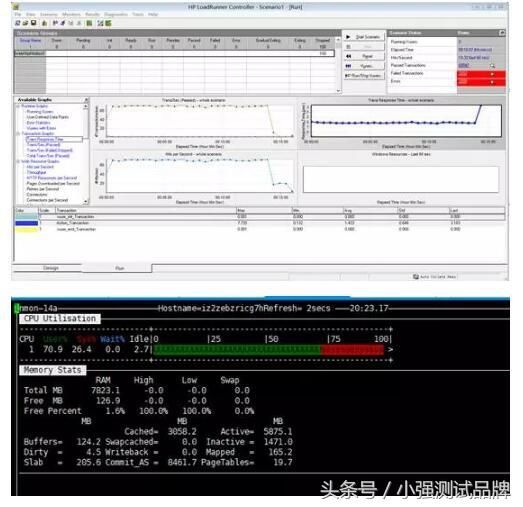Viewport: 523px width, 507px height.
Task: Select Running Vusers in Available Graphs
Action: click(x=40, y=112)
